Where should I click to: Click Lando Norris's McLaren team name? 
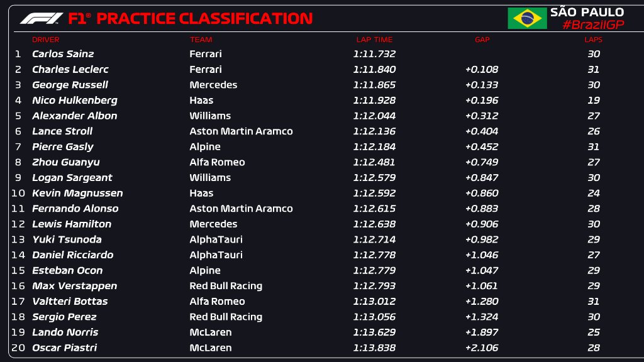coord(210,332)
